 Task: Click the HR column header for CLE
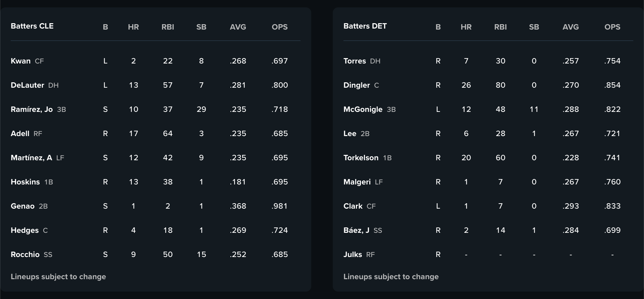click(133, 27)
